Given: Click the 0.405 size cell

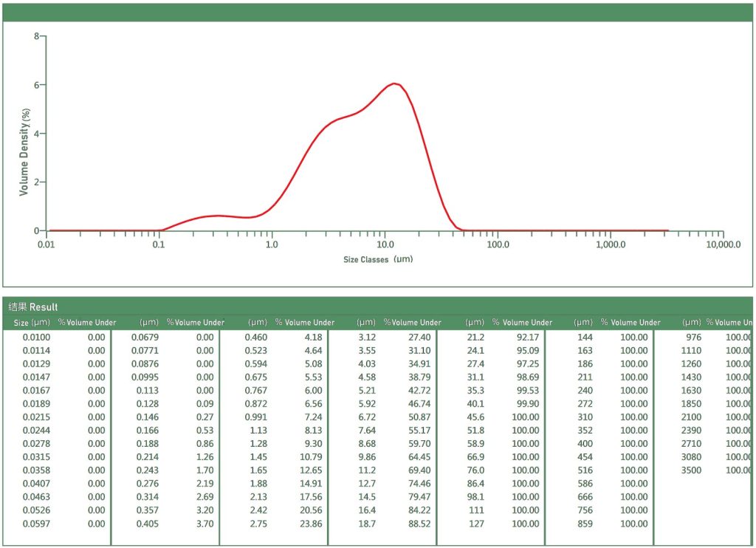Looking at the screenshot, I should coord(147,524).
